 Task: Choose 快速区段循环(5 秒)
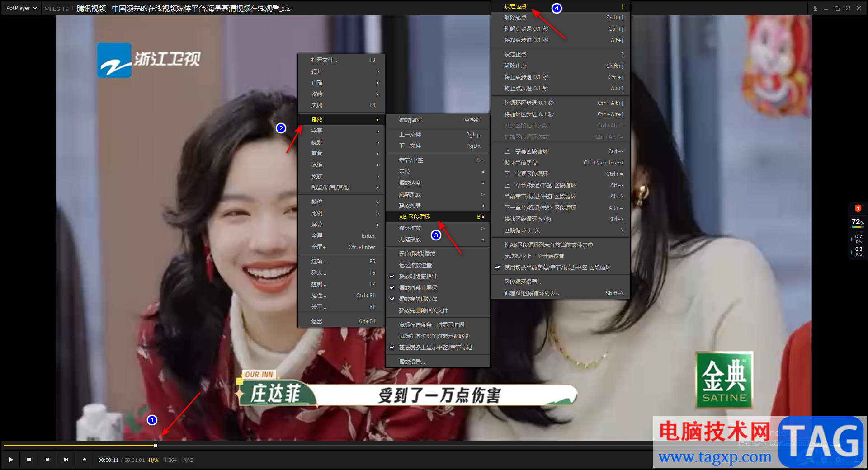(x=561, y=219)
